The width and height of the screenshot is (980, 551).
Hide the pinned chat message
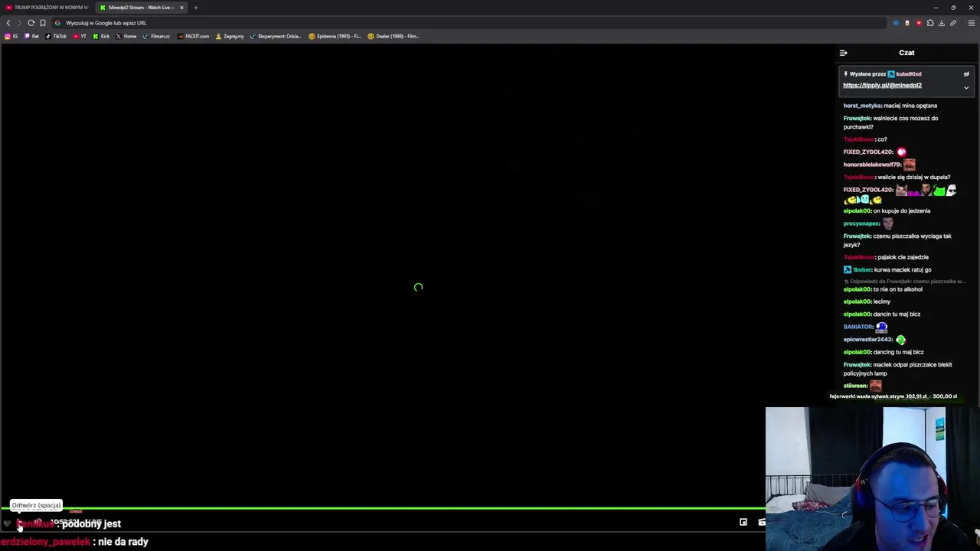[x=966, y=74]
